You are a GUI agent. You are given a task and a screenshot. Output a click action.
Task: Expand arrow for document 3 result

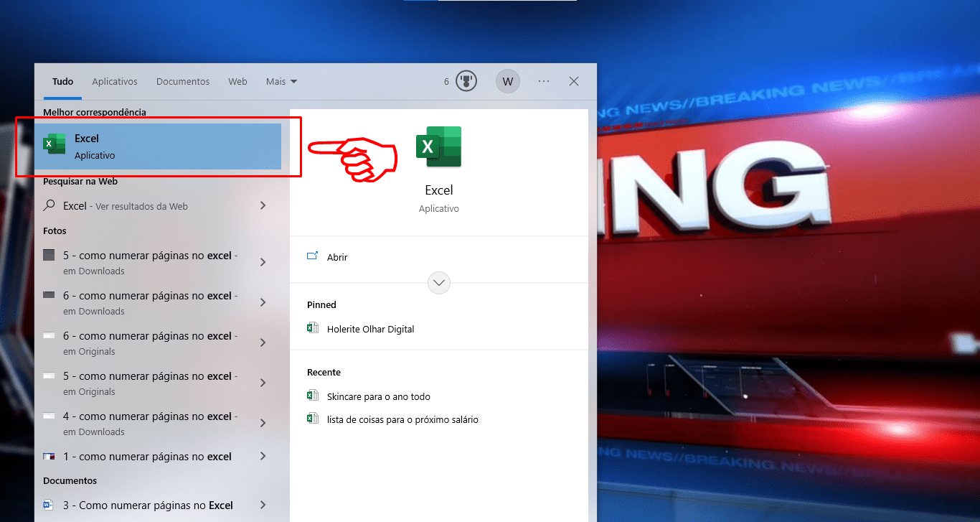pyautogui.click(x=263, y=505)
